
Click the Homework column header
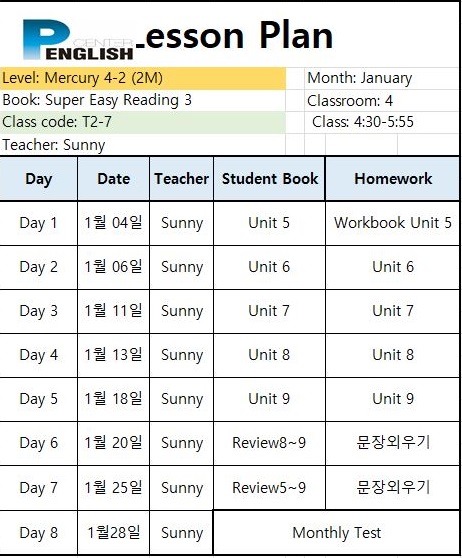(393, 179)
